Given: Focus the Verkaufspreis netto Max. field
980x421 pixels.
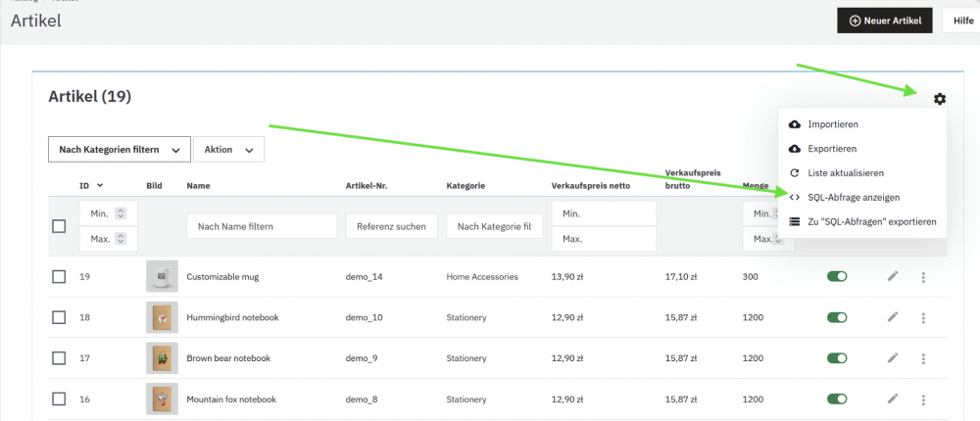Looking at the screenshot, I should tap(604, 239).
